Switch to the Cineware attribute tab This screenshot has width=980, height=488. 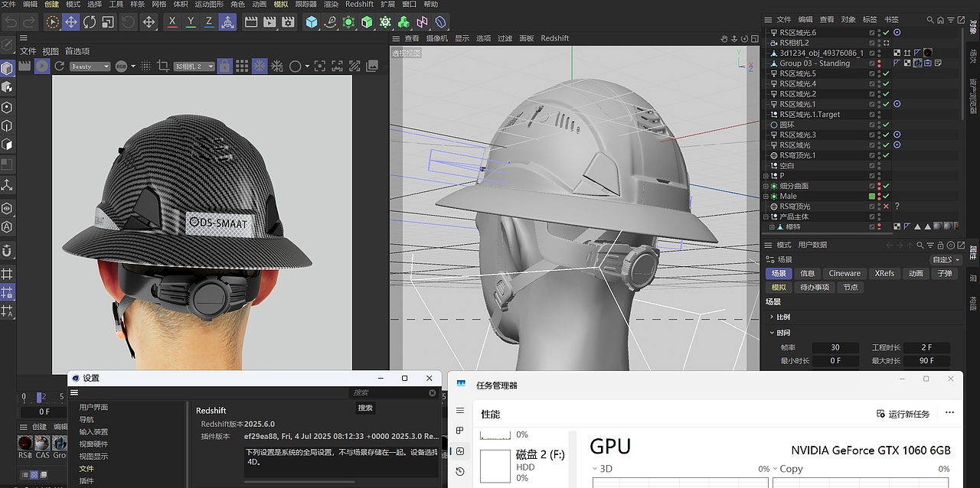(x=844, y=273)
